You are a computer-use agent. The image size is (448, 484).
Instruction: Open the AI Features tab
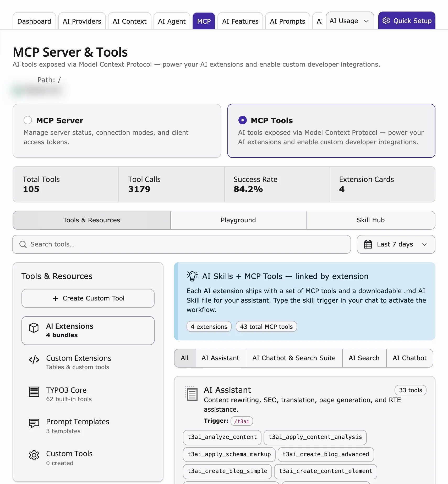(240, 21)
